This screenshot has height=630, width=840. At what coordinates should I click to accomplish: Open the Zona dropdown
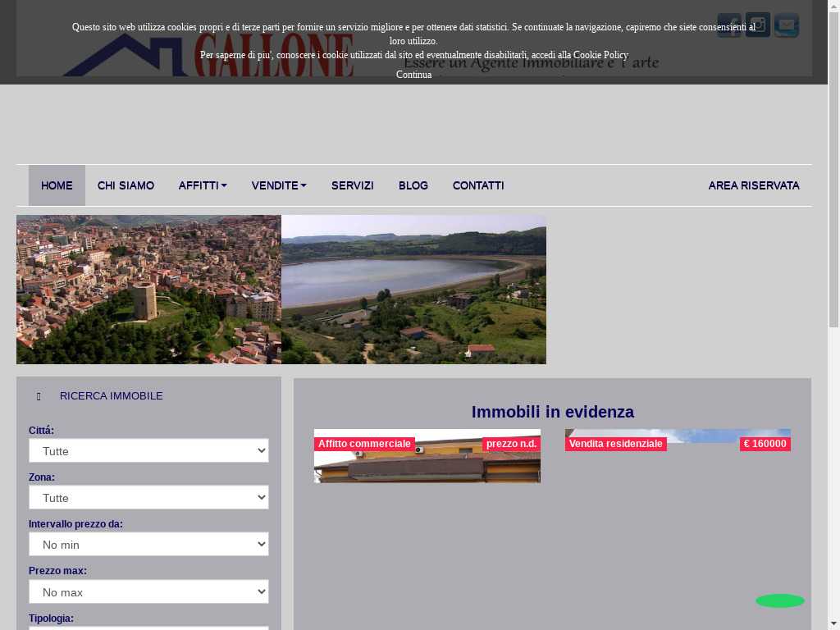click(148, 498)
